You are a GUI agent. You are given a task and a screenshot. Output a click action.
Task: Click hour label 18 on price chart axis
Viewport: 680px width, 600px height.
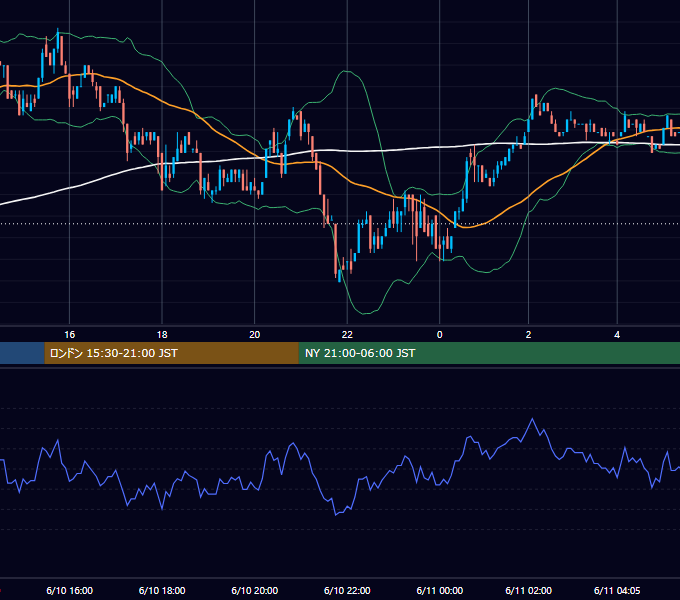coord(162,335)
